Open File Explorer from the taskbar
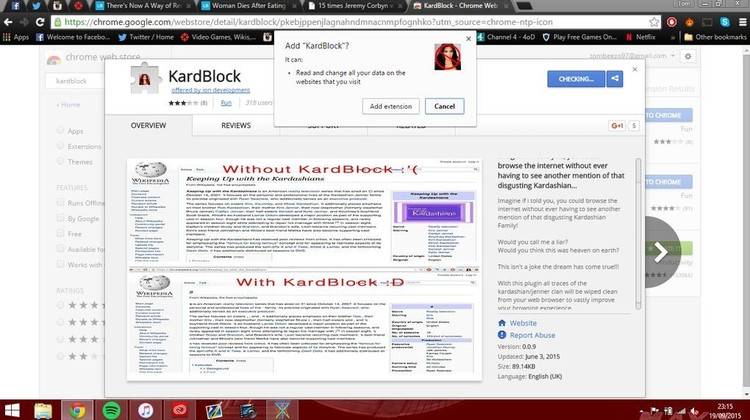The width and height of the screenshot is (750, 420). 43,410
